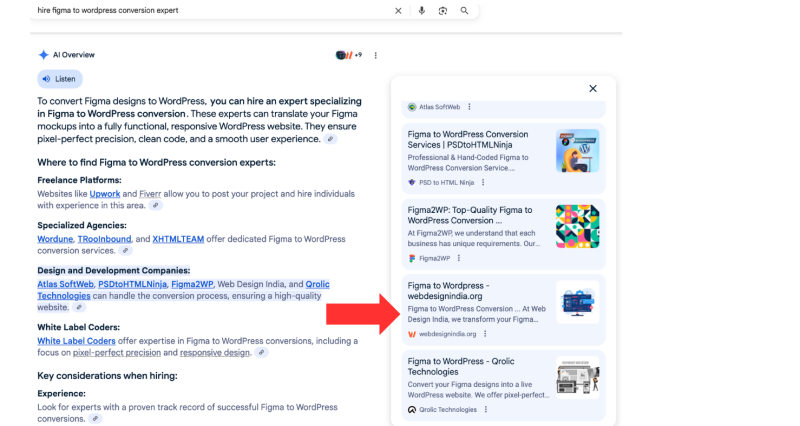Open the webdesignindia.org source card title

tap(449, 291)
